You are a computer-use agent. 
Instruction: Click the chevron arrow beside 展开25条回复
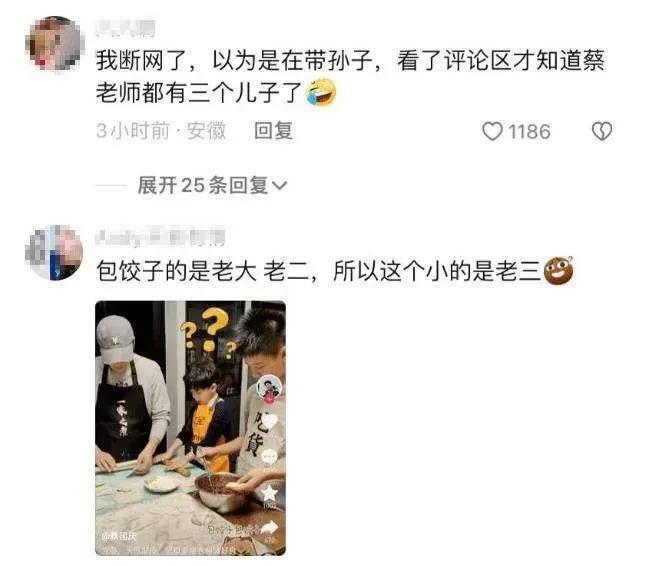[x=279, y=186]
